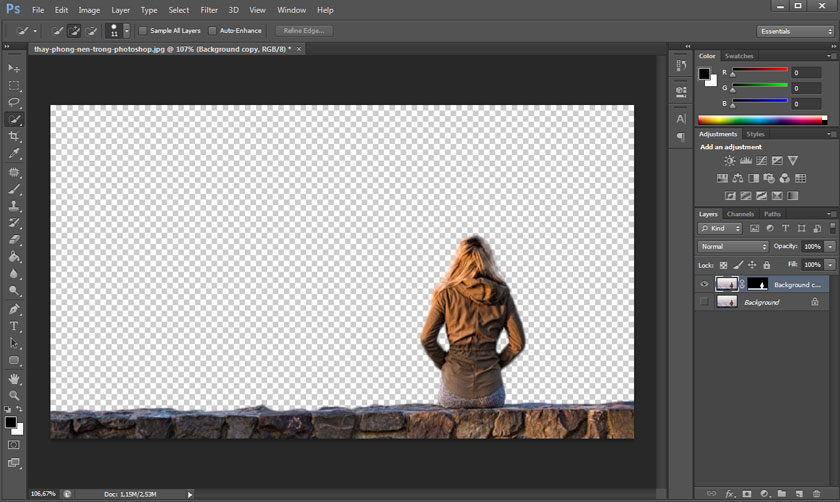Toggle lock transparent pixels
840x502 pixels.
pyautogui.click(x=723, y=265)
